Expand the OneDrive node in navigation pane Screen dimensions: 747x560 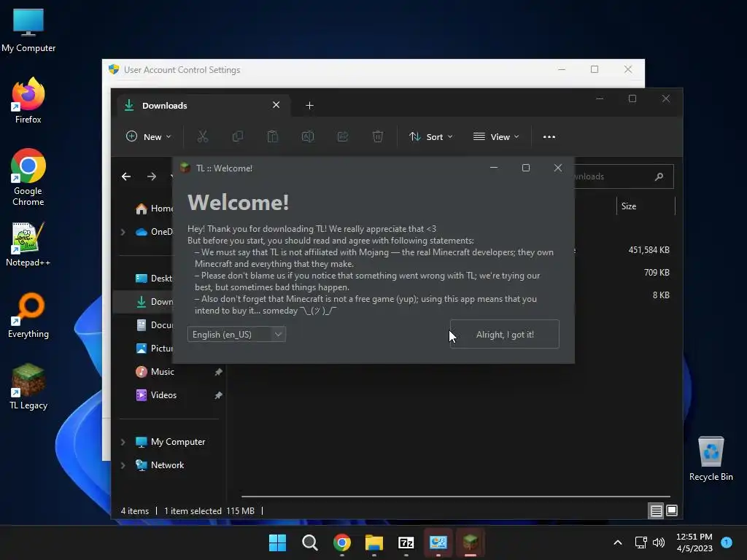click(123, 232)
